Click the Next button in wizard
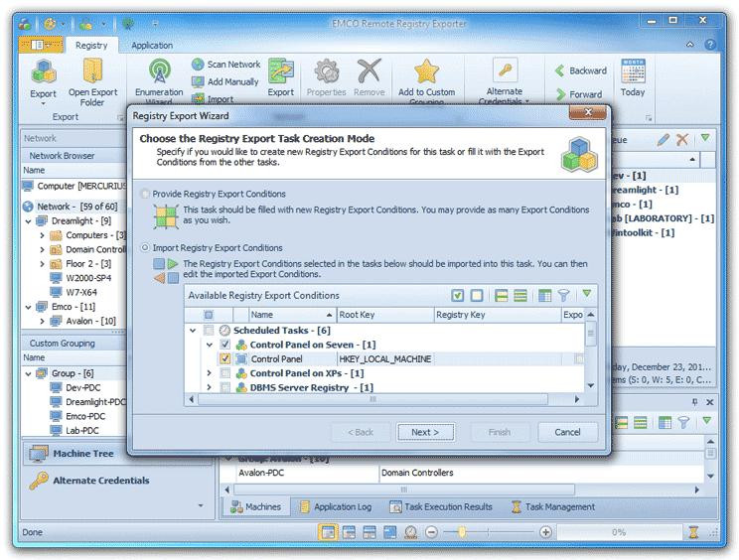 click(x=425, y=432)
